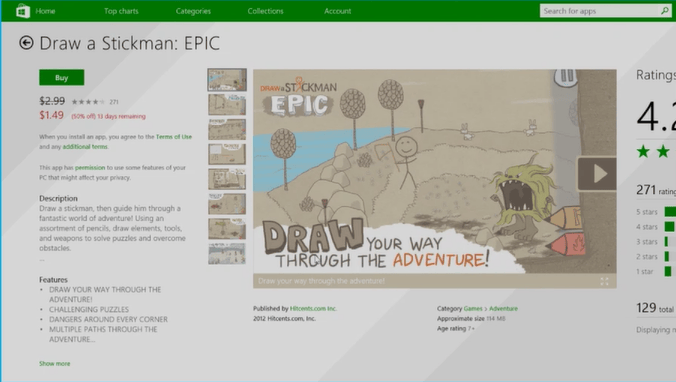The height and width of the screenshot is (382, 676).
Task: Click the Windows Store logo icon
Action: 22,11
